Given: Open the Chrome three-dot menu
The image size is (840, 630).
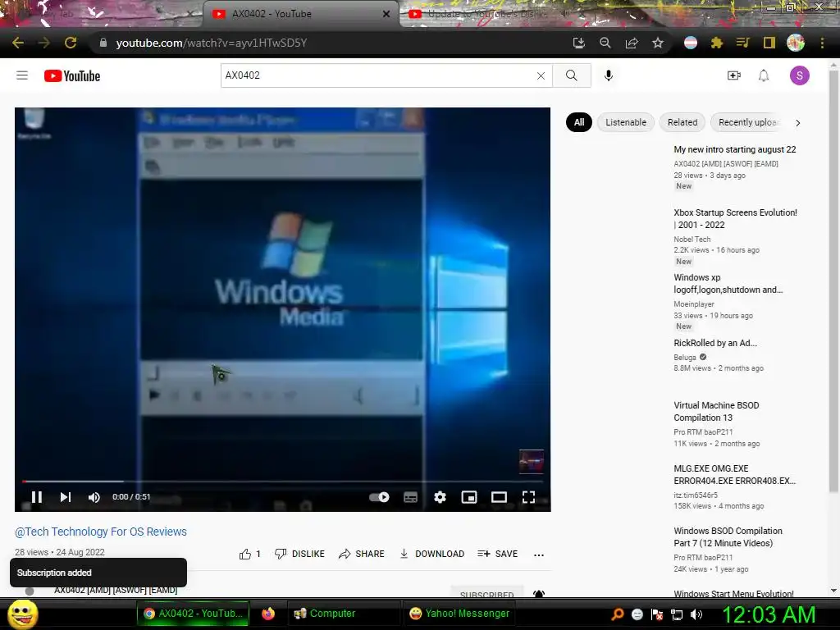Looking at the screenshot, I should tap(822, 43).
